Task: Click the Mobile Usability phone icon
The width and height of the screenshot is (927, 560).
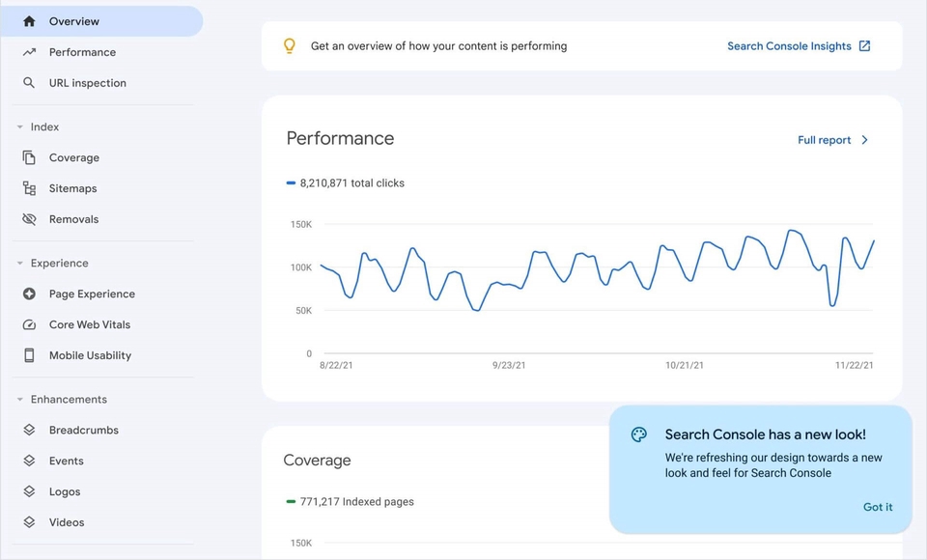Action: pyautogui.click(x=29, y=354)
